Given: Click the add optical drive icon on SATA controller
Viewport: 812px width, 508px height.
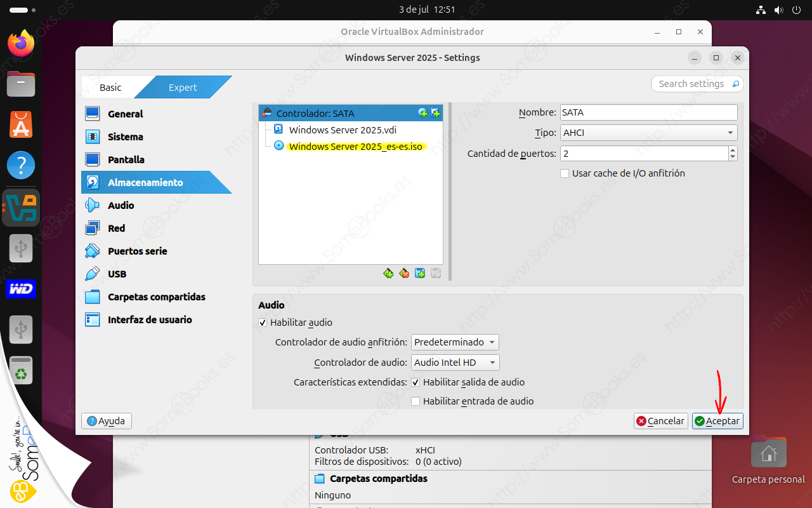Looking at the screenshot, I should point(422,113).
